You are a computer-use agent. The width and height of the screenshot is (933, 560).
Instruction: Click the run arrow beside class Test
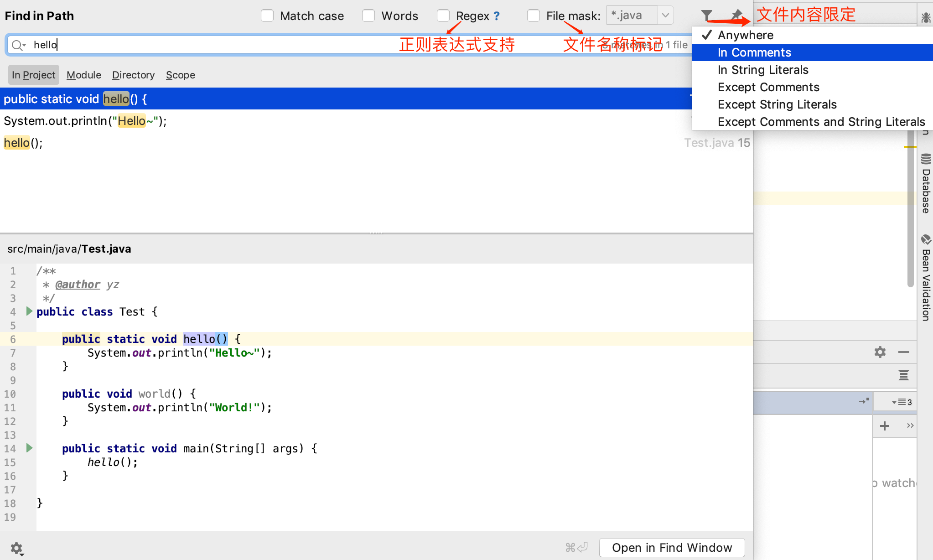click(x=29, y=311)
